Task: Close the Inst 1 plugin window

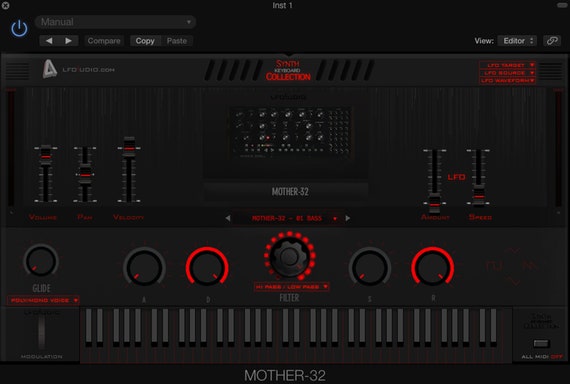Action: [5, 5]
